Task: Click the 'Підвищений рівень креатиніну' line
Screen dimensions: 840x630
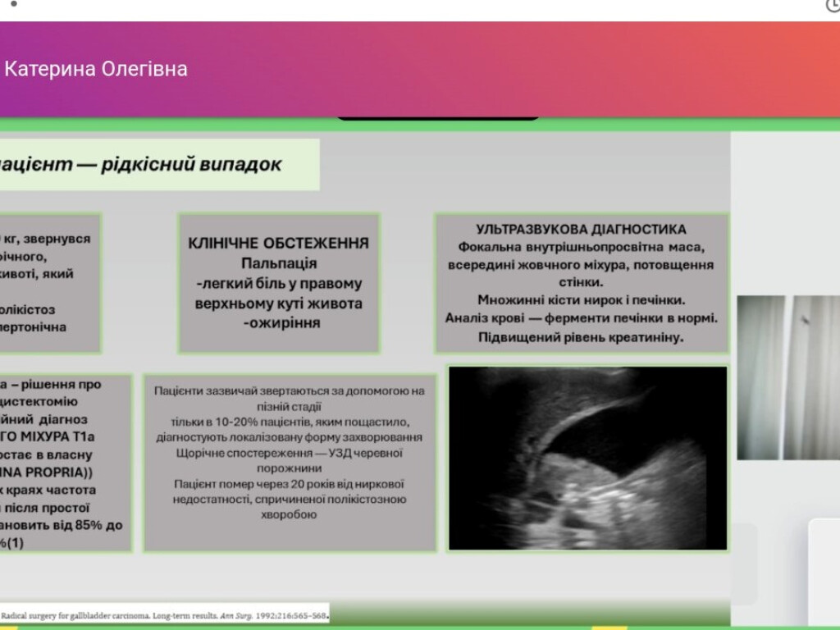Action: (x=581, y=337)
